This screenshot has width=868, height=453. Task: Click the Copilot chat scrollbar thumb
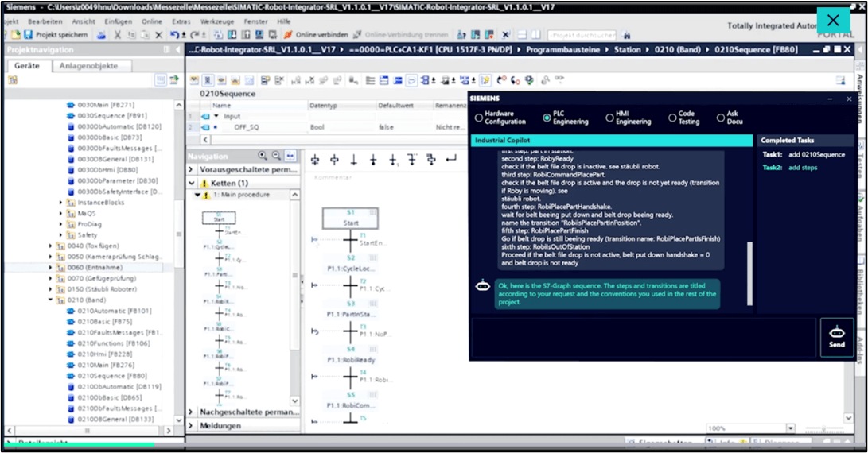coord(750,273)
